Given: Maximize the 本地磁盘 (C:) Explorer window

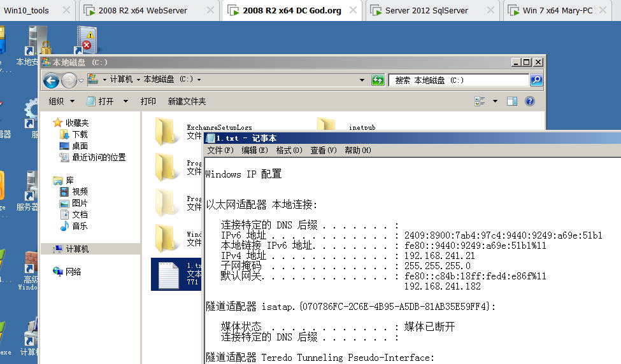Looking at the screenshot, I should point(526,62).
